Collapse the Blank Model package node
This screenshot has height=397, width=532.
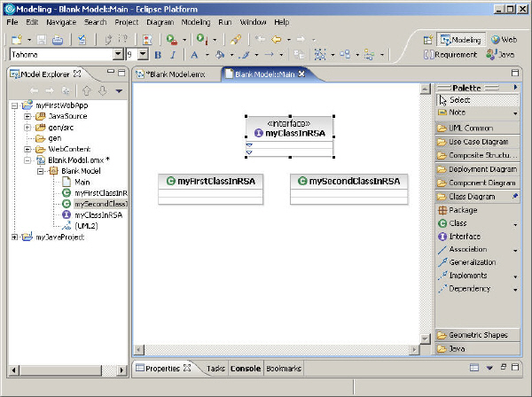pyautogui.click(x=41, y=171)
